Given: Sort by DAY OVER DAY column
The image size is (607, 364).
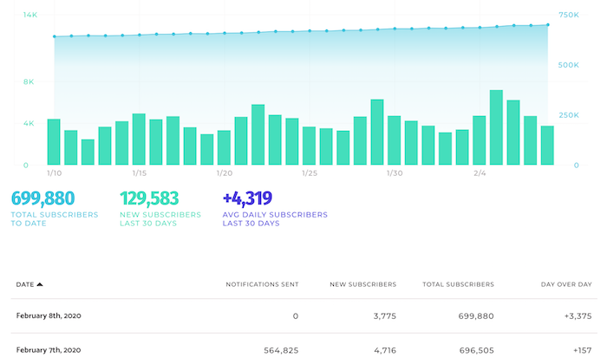Looking at the screenshot, I should [566, 285].
